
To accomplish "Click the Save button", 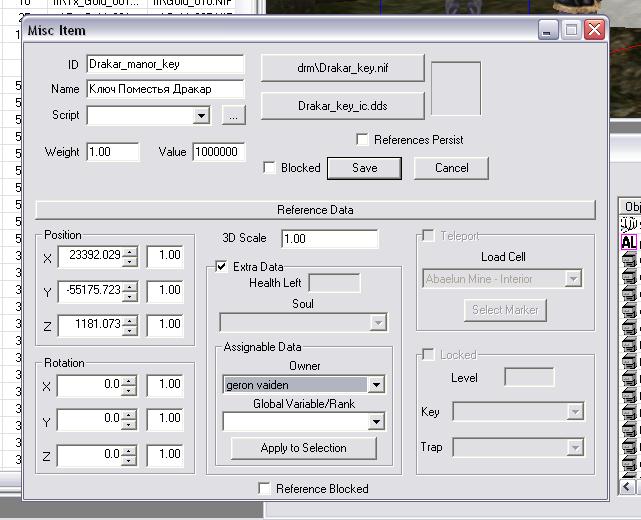I will pyautogui.click(x=364, y=168).
